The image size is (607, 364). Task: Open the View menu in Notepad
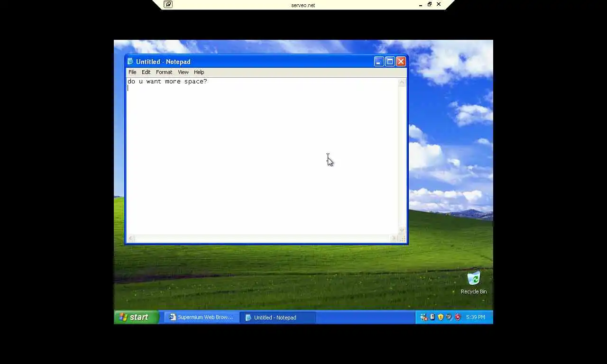click(x=183, y=72)
